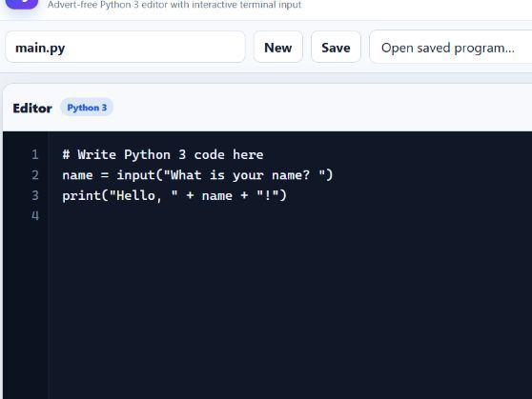Select line number 3 in gutter
Image resolution: width=532 pixels, height=399 pixels.
point(35,195)
